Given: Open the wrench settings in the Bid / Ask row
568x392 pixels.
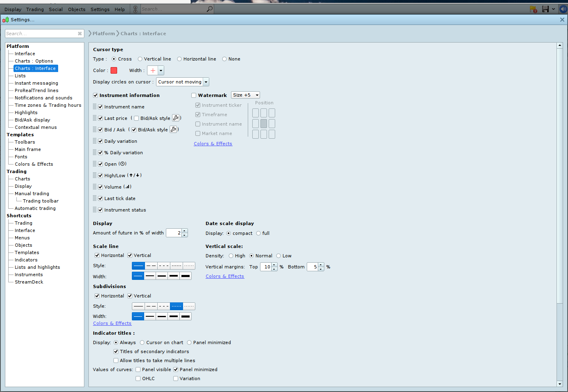Looking at the screenshot, I should (x=173, y=129).
